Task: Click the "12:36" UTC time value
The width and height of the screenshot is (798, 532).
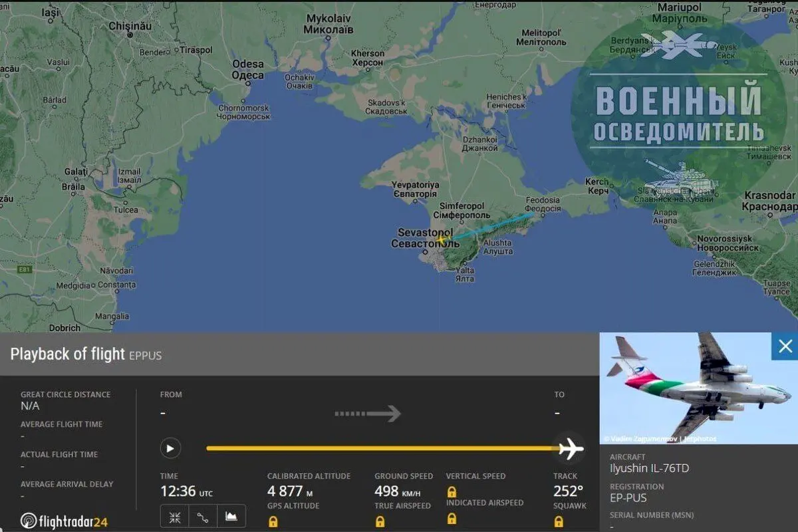Action: [179, 491]
